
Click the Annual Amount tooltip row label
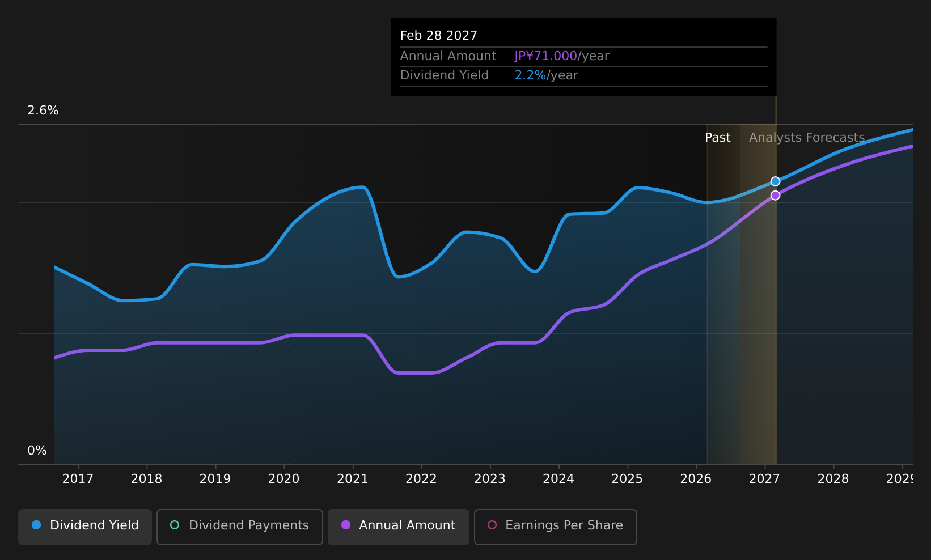tap(448, 56)
